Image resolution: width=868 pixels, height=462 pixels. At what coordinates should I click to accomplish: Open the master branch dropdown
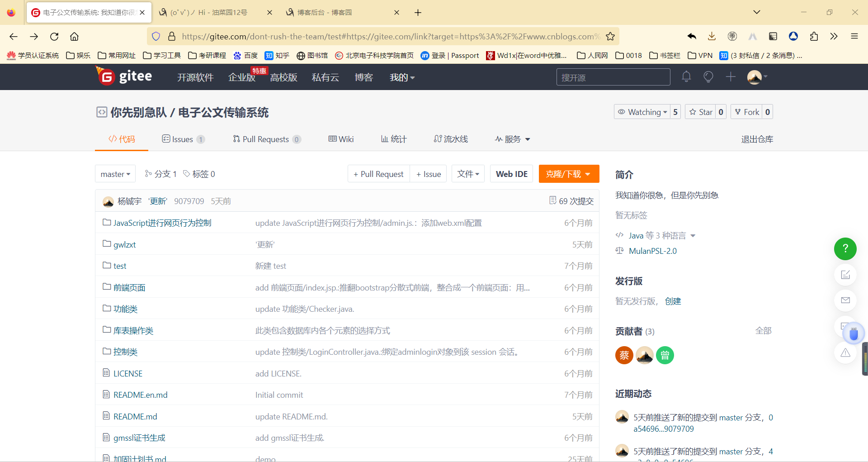click(x=115, y=174)
